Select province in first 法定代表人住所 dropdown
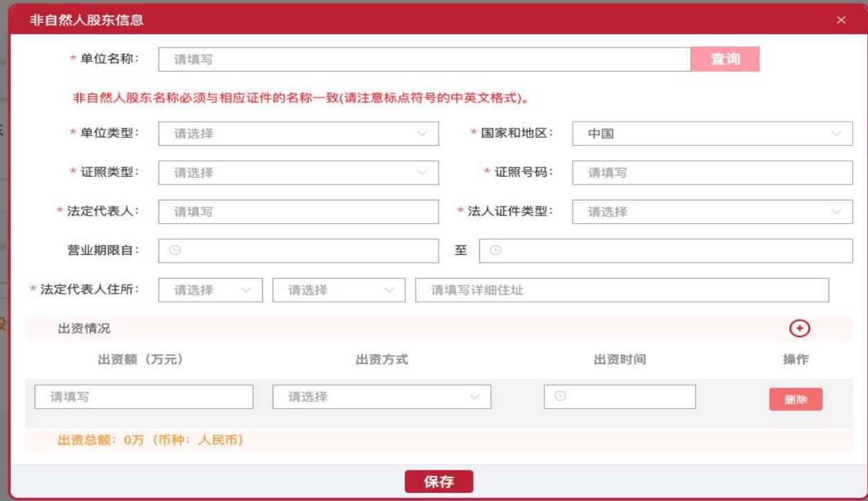 click(x=210, y=290)
